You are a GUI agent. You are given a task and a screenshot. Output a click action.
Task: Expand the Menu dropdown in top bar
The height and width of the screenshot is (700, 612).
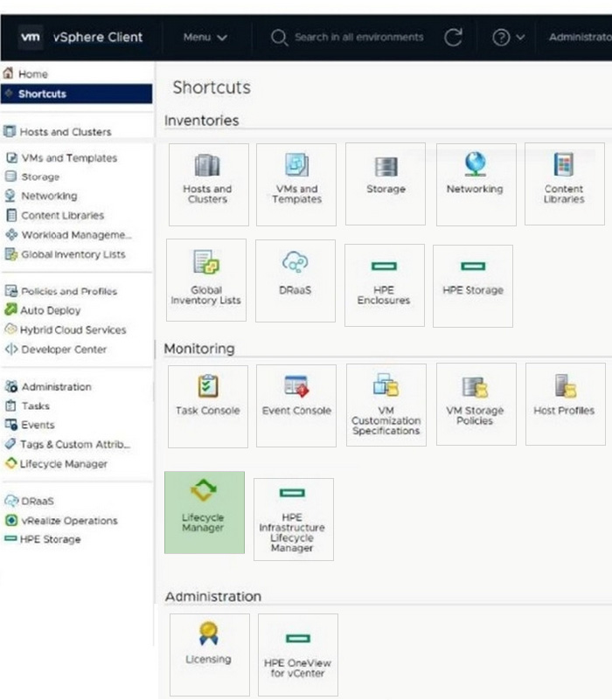coord(205,38)
